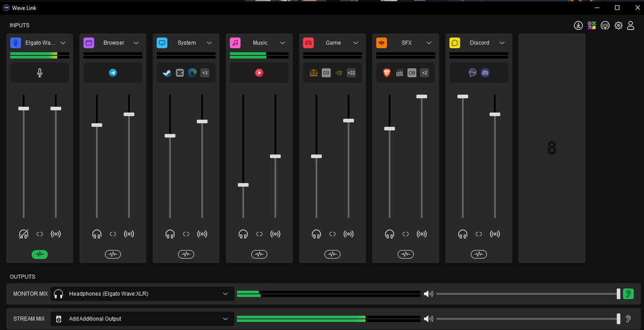Click the red play app icon in Music channel
Screen dimensions: 644x330
tap(259, 72)
